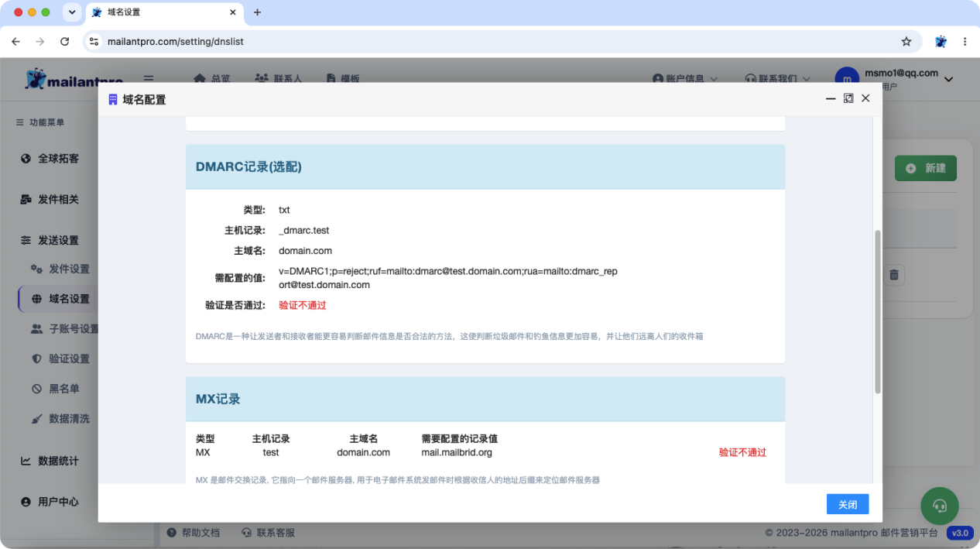Reload the page in browser
Viewport: 980px width, 549px height.
tap(64, 41)
